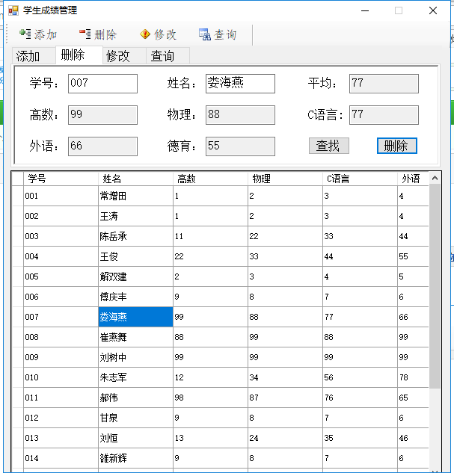Click the 高数 cell 11 in row 003
The width and height of the screenshot is (454, 476).
pos(210,236)
